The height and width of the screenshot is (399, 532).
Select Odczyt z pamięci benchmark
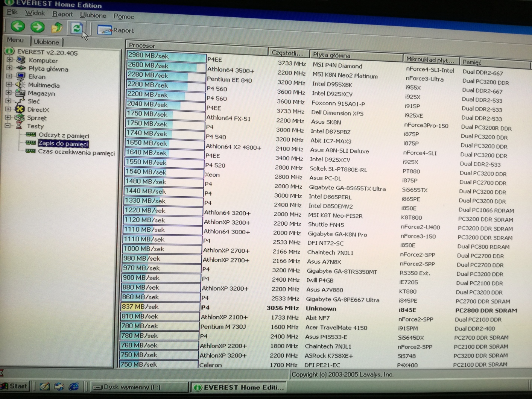coord(64,135)
